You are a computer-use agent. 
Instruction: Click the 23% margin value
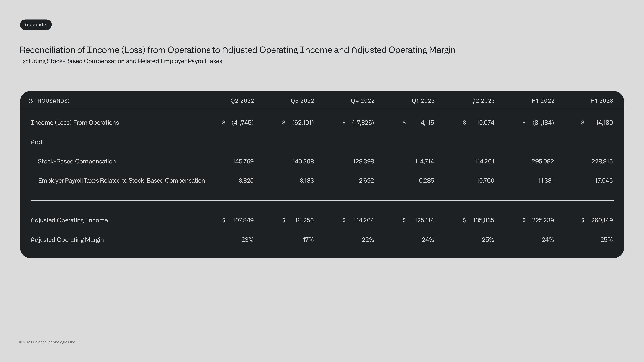click(x=248, y=240)
